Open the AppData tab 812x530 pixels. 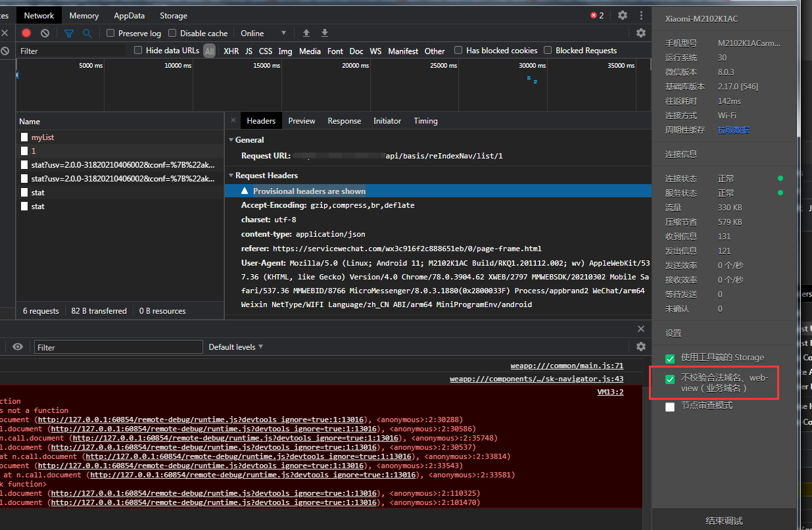130,15
